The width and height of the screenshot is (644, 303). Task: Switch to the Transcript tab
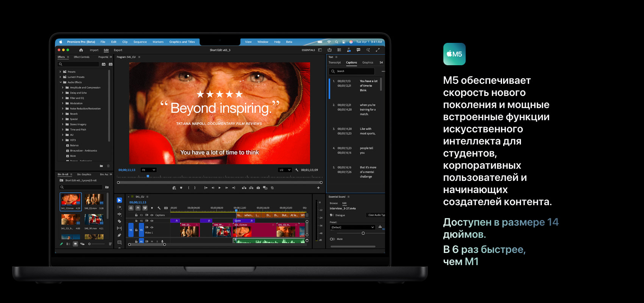335,63
